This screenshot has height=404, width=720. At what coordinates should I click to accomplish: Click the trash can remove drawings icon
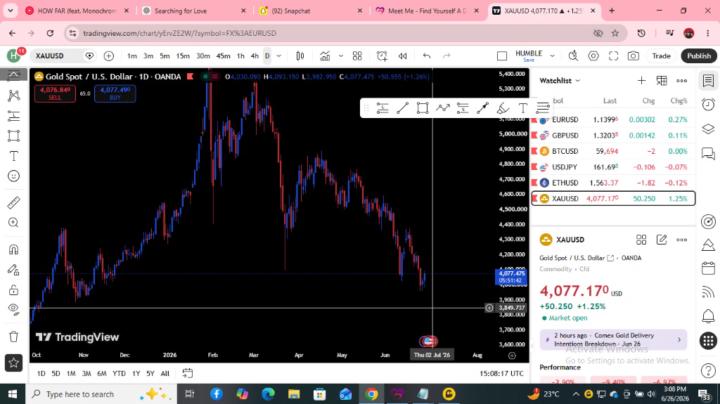(14, 337)
